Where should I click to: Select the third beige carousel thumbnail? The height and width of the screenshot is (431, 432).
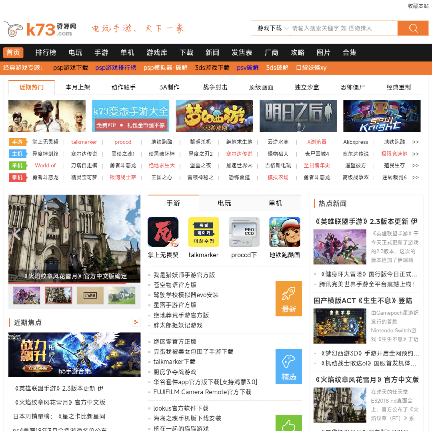[90, 295]
